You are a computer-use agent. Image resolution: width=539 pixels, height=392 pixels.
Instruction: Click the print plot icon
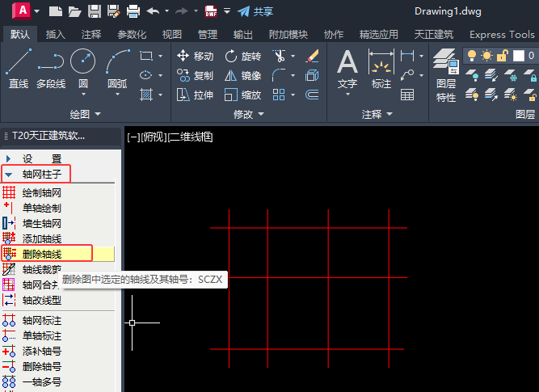pos(133,11)
